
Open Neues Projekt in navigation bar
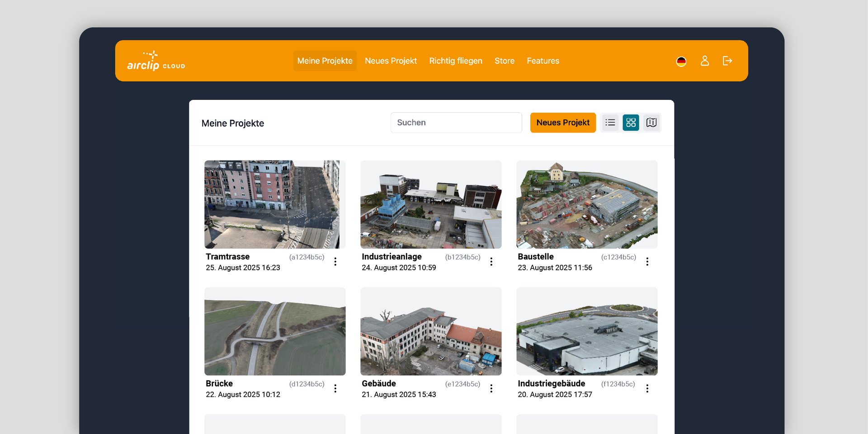(x=391, y=61)
